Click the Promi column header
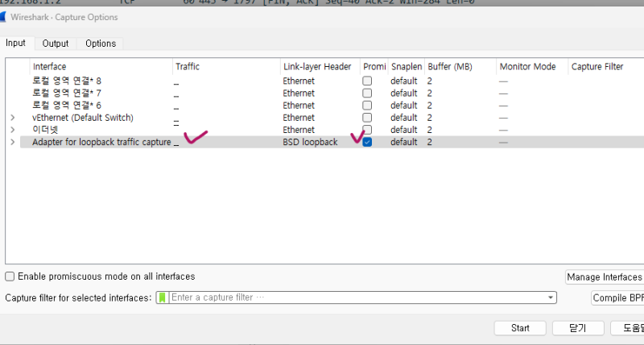644x345 pixels. click(374, 67)
